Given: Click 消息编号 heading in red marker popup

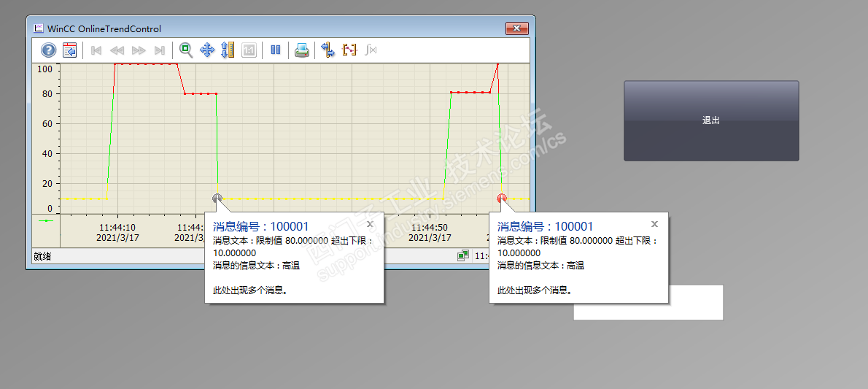Looking at the screenshot, I should [x=546, y=226].
